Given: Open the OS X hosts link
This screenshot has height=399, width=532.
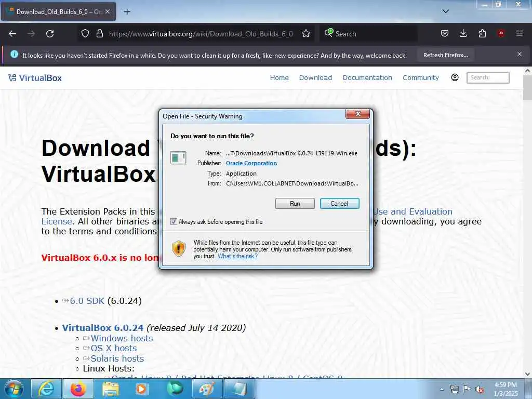Looking at the screenshot, I should click(x=114, y=349).
